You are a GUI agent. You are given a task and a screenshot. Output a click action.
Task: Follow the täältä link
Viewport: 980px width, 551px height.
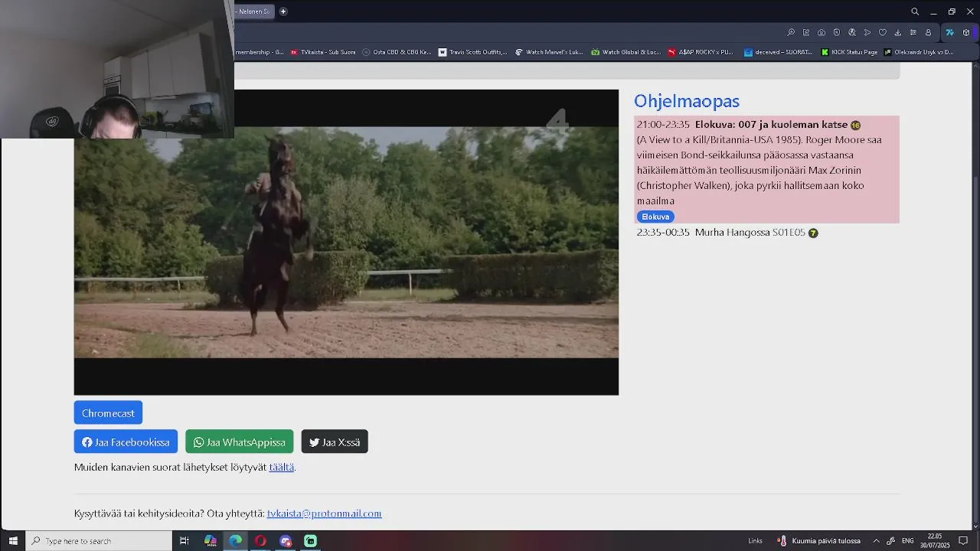pyautogui.click(x=281, y=467)
